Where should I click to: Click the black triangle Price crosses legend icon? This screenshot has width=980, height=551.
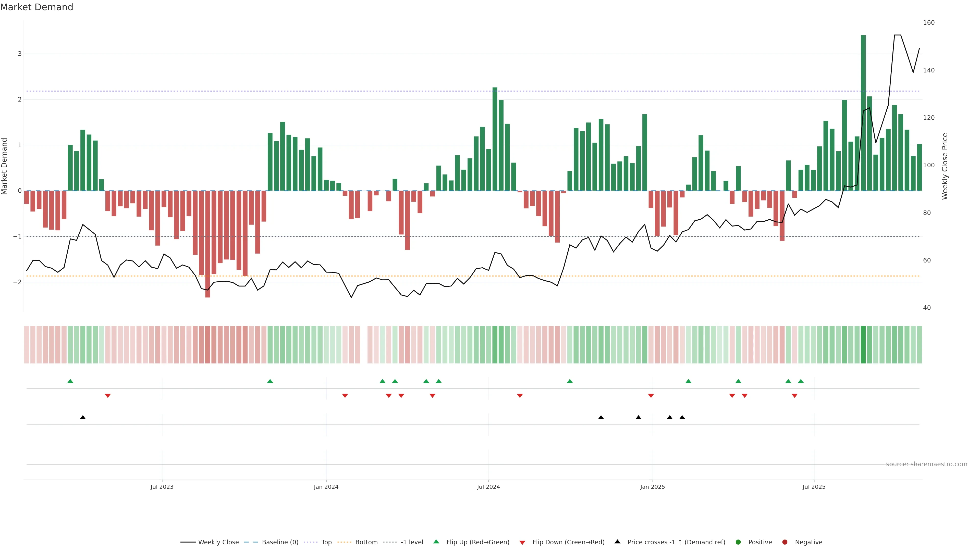point(617,542)
